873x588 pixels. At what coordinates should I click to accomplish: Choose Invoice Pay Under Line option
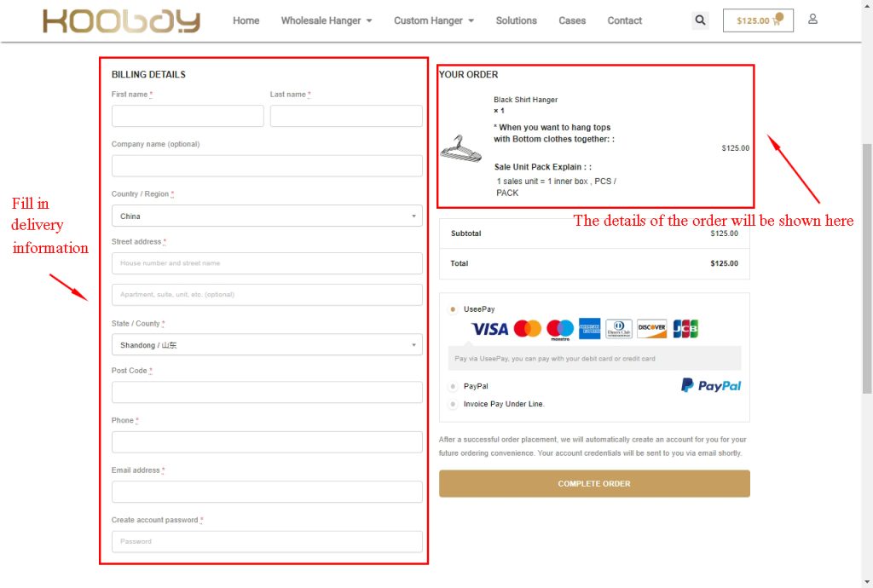click(453, 404)
